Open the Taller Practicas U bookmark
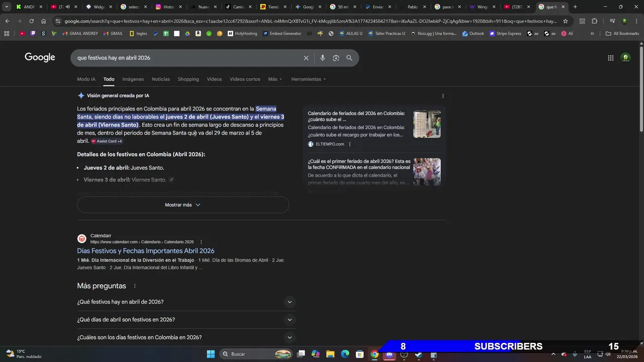This screenshot has height=362, width=644. click(x=386, y=34)
